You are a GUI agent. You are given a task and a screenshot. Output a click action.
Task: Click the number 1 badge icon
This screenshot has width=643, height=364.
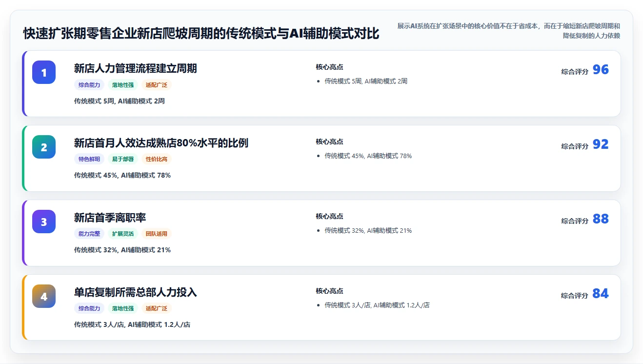click(x=44, y=72)
